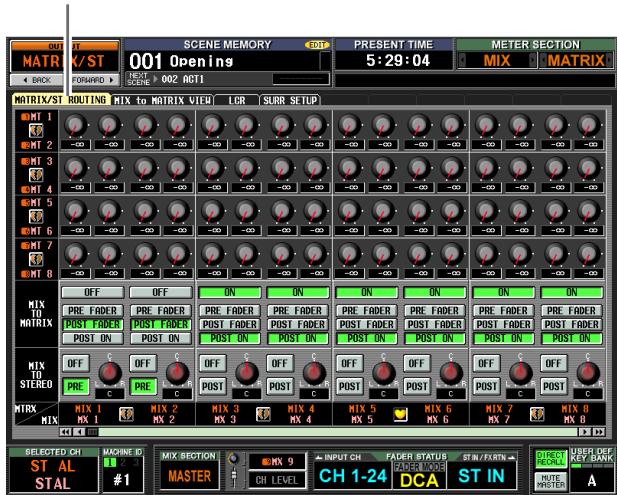Toggle MIX 5 to STEREO OFF button
This screenshot has height=495, width=617.
coord(349,363)
